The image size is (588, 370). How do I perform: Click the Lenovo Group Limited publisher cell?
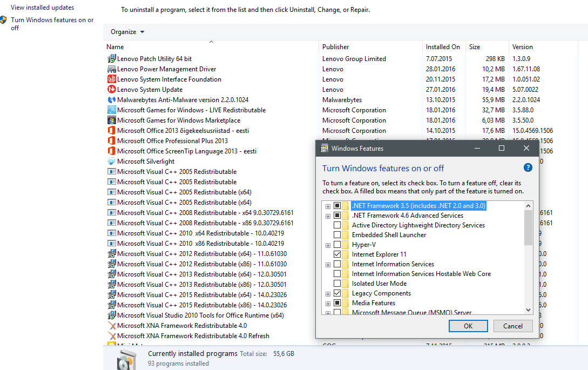[x=354, y=58]
